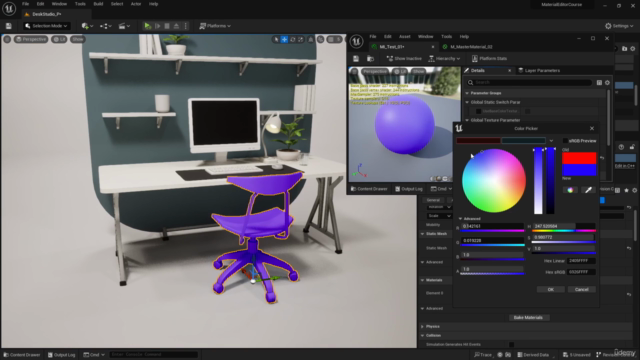Screen dimensions: 640x360
Task: Cancel the Color Picker
Action: 582,289
